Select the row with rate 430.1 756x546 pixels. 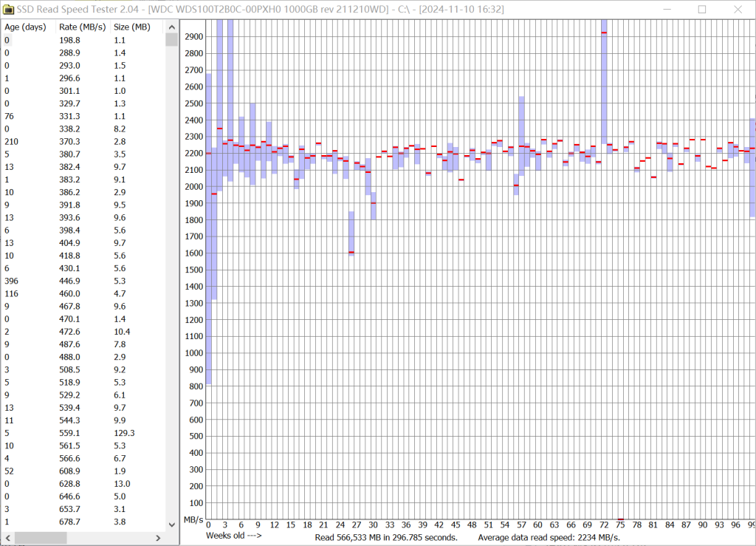click(83, 268)
